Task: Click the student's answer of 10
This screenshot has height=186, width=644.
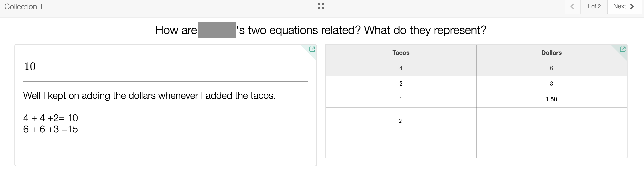Action: click(30, 66)
